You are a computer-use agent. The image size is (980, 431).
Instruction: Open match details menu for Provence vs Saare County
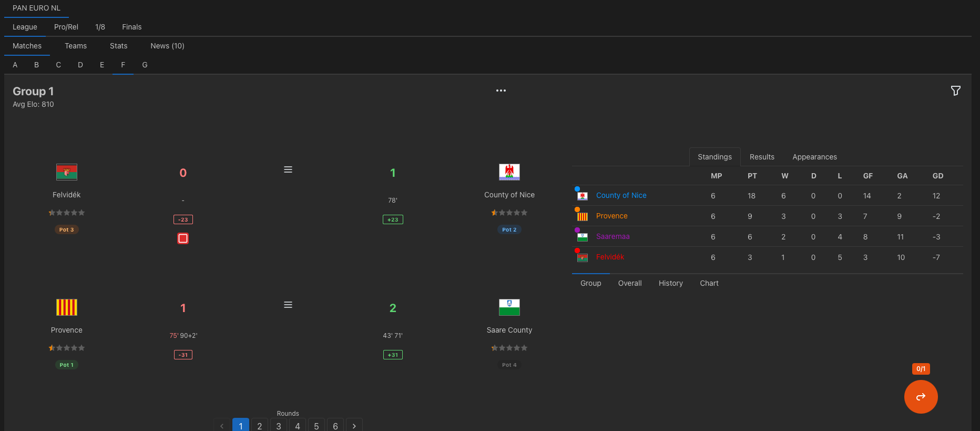click(x=288, y=305)
